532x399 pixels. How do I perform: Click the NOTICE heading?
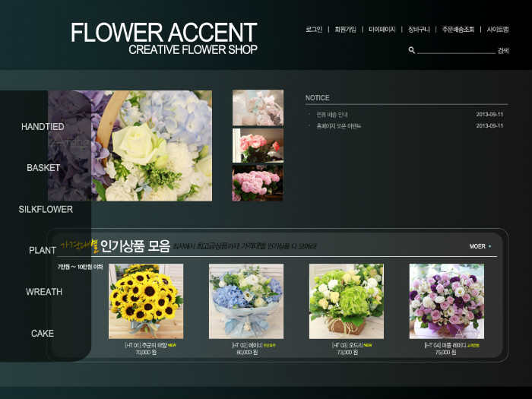tap(317, 98)
